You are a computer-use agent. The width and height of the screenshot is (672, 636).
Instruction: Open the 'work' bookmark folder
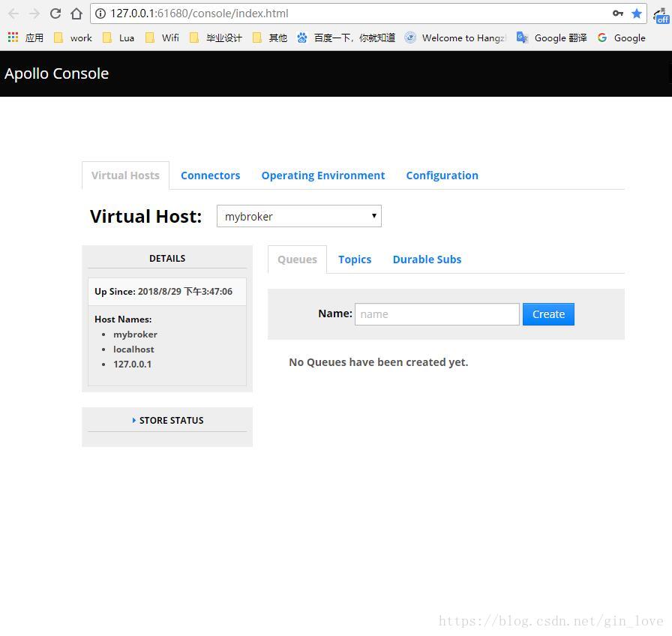[x=73, y=37]
